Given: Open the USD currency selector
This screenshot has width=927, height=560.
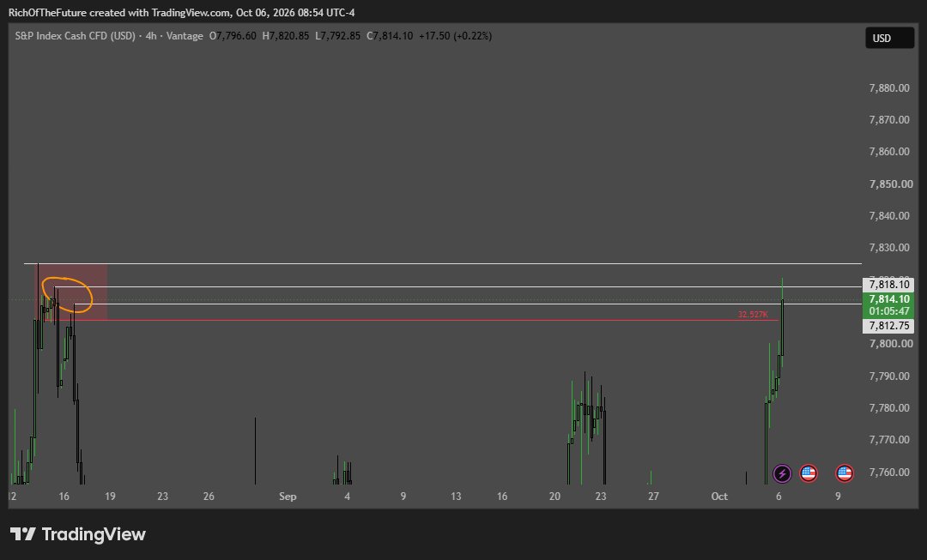Looking at the screenshot, I should click(x=889, y=39).
